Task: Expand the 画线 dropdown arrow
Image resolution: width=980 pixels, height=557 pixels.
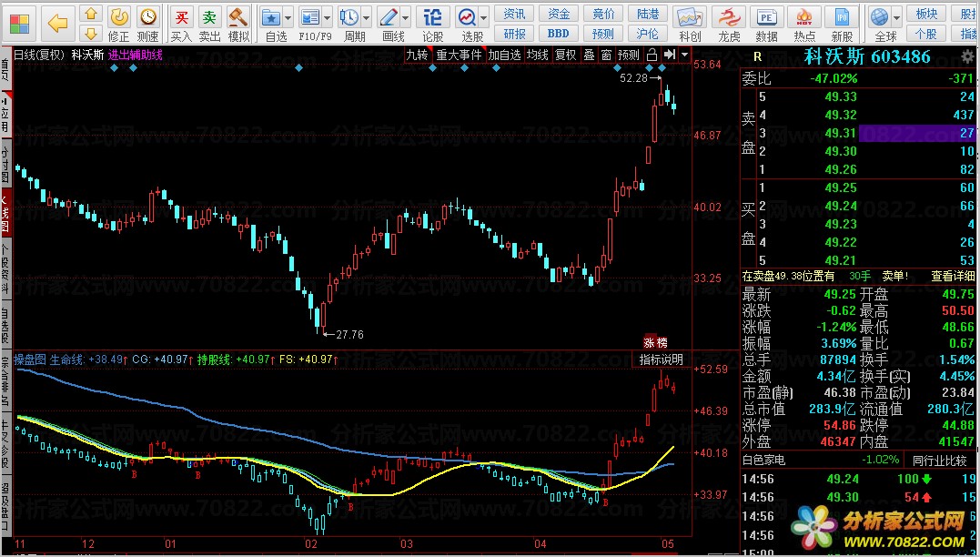Action: [x=406, y=17]
